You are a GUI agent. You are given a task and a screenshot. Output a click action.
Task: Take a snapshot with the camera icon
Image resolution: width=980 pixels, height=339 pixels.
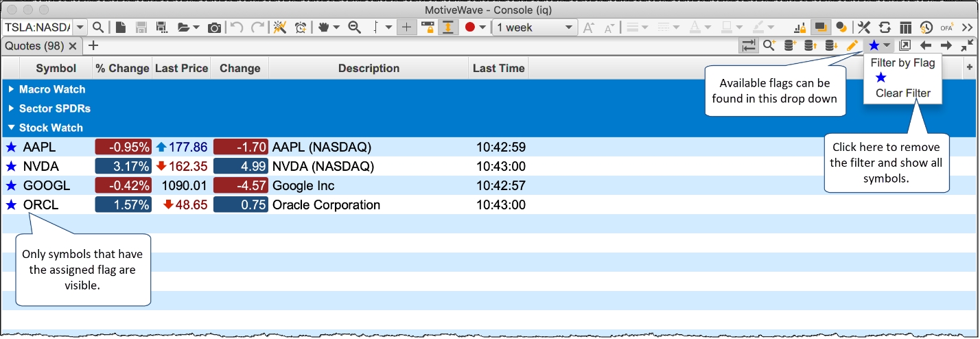(x=215, y=27)
